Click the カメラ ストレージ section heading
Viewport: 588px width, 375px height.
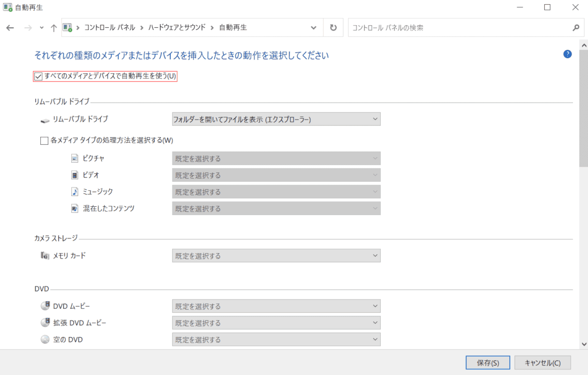tap(56, 238)
